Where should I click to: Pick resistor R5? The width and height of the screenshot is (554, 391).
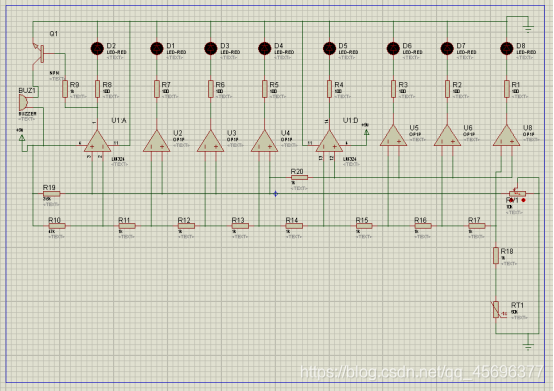click(265, 89)
